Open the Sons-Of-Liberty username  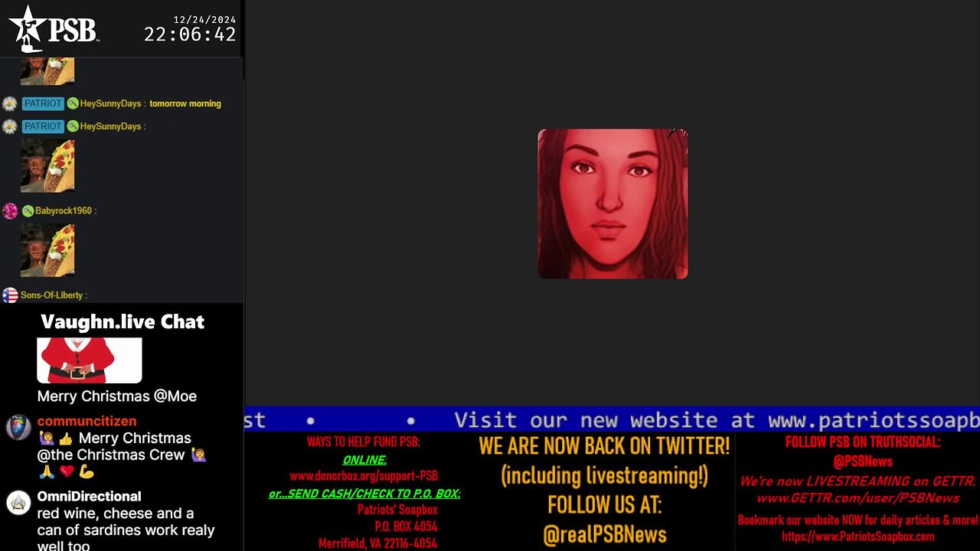[x=52, y=295]
